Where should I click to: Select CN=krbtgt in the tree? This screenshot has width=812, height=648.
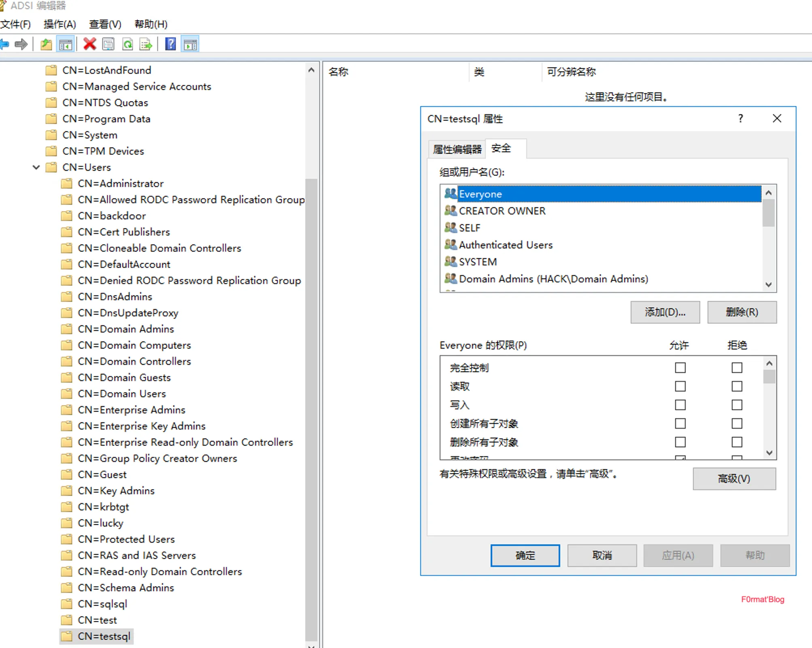pyautogui.click(x=103, y=507)
